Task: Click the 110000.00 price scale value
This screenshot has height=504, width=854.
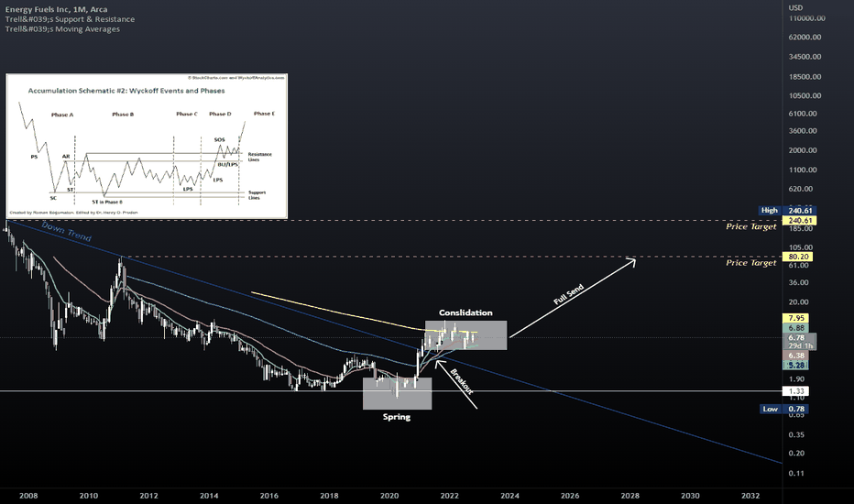Action: tap(806, 18)
